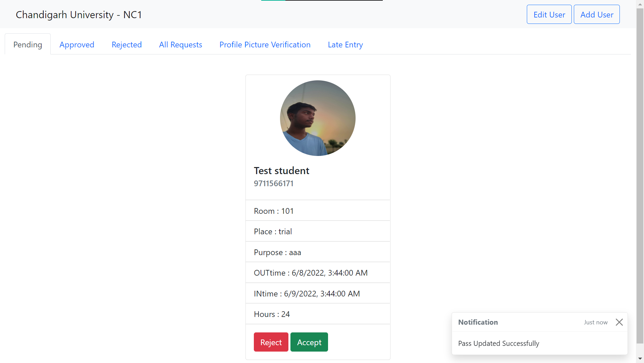Viewport: 644px width, 363px height.
Task: Click Test student's profile picture
Action: point(318,118)
